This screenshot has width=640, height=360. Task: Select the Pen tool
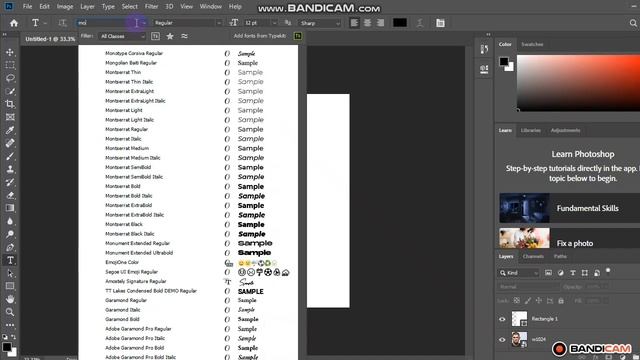pyautogui.click(x=10, y=247)
